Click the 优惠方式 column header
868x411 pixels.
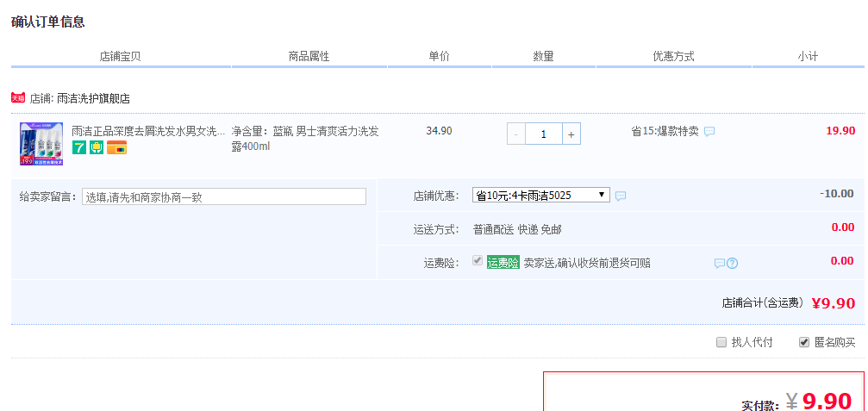coord(673,56)
